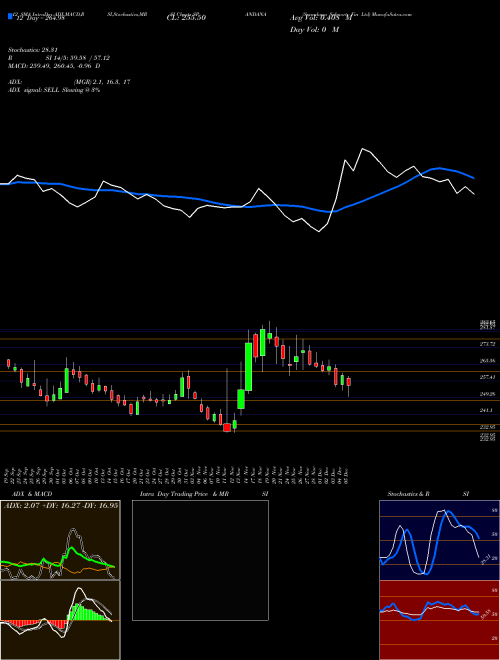Click the Avg Vol text at the top
This screenshot has width=500, height=660.
tap(320, 18)
